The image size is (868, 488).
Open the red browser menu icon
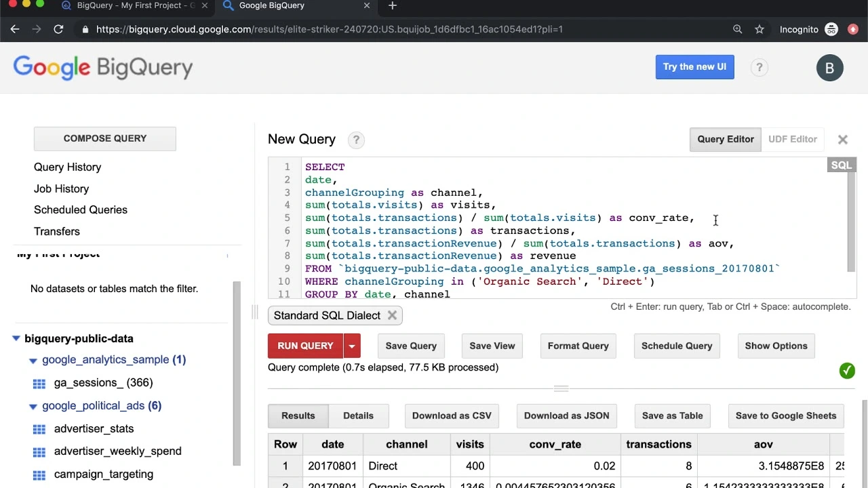click(x=853, y=29)
